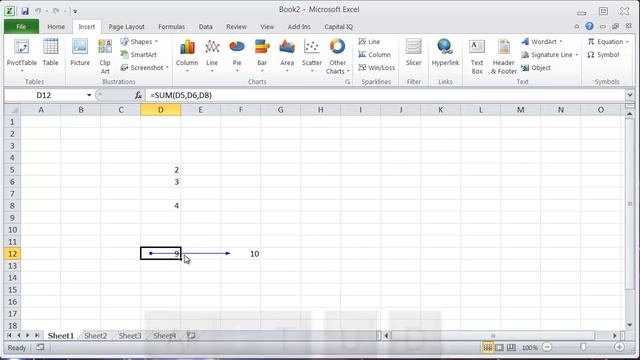
Task: Switch to the Data tab
Action: [205, 27]
